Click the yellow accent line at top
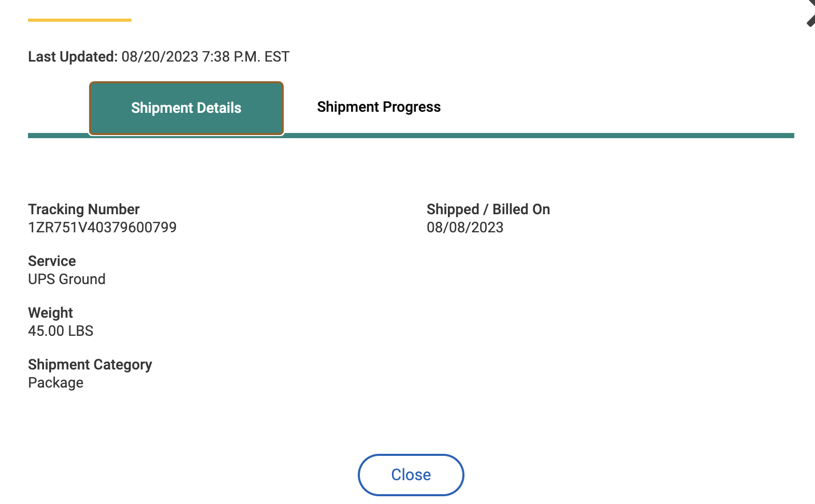The width and height of the screenshot is (815, 504). [80, 20]
